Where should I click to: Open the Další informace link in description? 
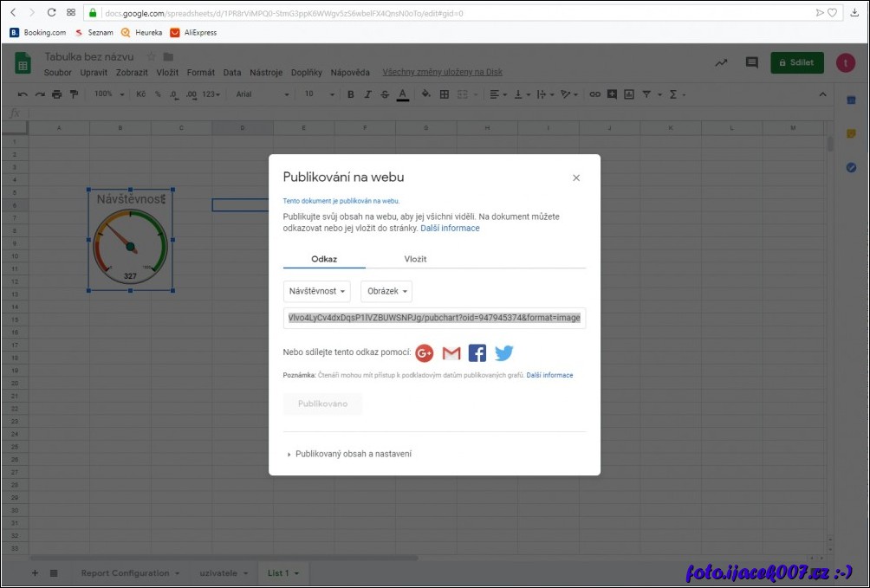pyautogui.click(x=450, y=229)
